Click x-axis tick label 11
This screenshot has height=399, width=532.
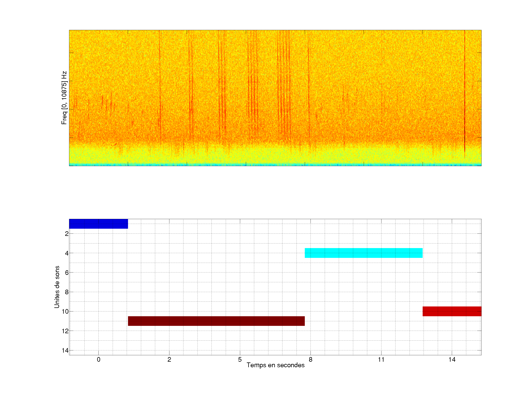pyautogui.click(x=381, y=359)
